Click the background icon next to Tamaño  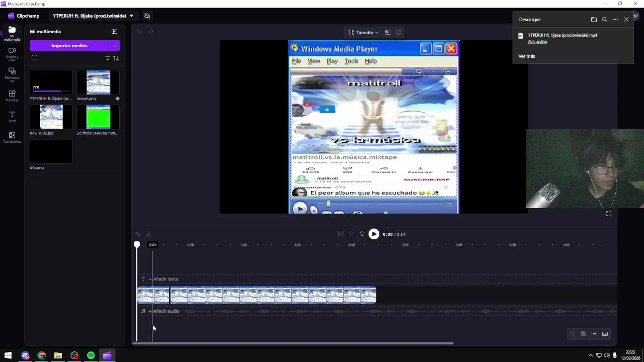(387, 33)
